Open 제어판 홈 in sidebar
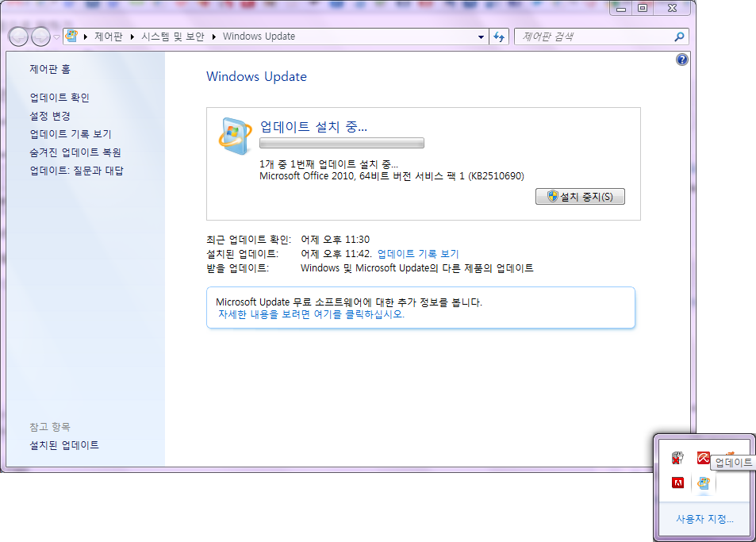Screen dimensions: 756x542 (50, 70)
